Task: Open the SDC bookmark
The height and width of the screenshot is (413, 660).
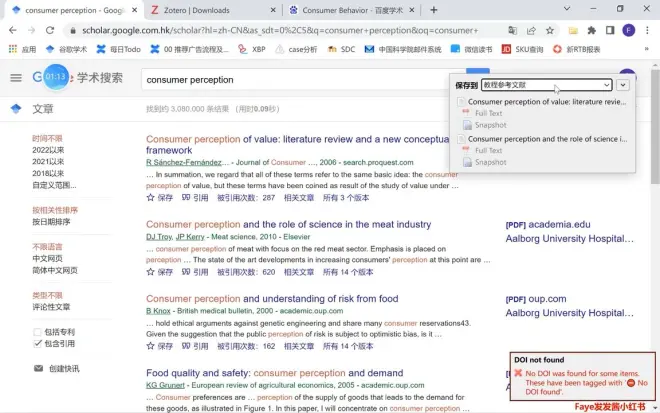Action: 341,49
